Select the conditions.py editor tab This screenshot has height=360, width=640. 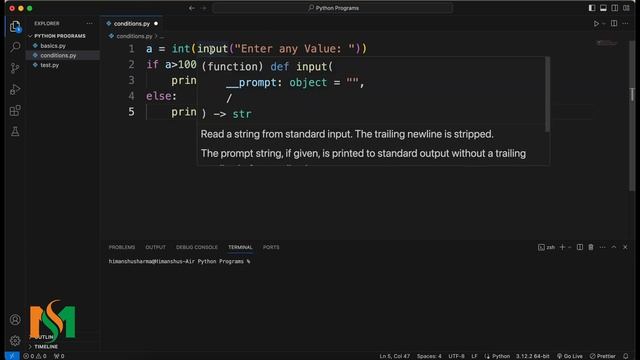point(131,24)
